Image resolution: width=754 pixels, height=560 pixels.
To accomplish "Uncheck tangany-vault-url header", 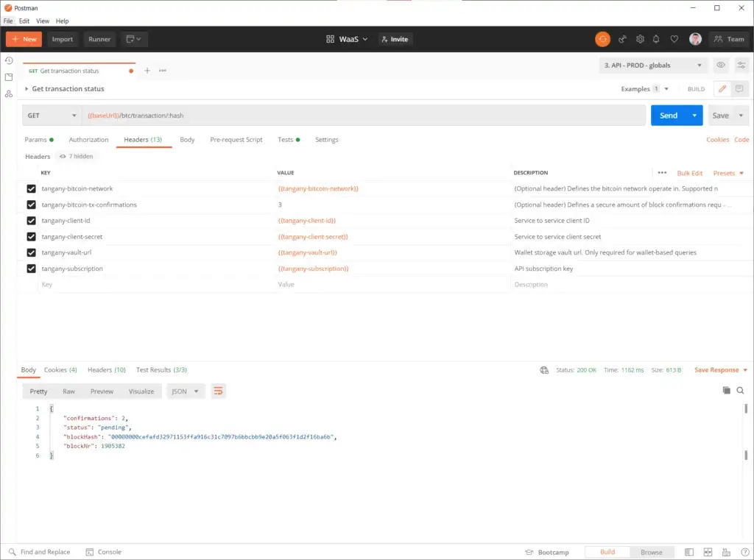I will point(31,252).
